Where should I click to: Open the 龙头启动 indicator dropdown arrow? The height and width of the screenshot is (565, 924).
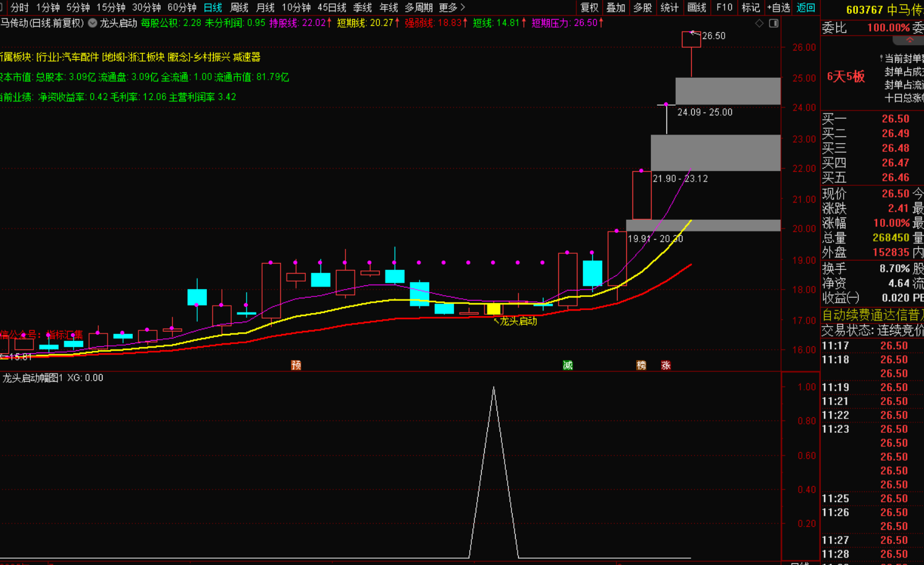pos(93,23)
